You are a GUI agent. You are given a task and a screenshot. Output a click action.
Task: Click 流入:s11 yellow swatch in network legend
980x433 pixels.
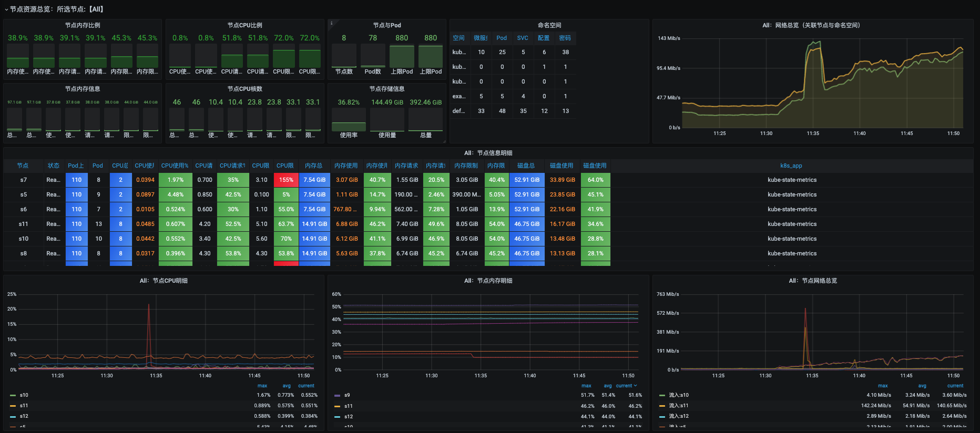click(662, 406)
